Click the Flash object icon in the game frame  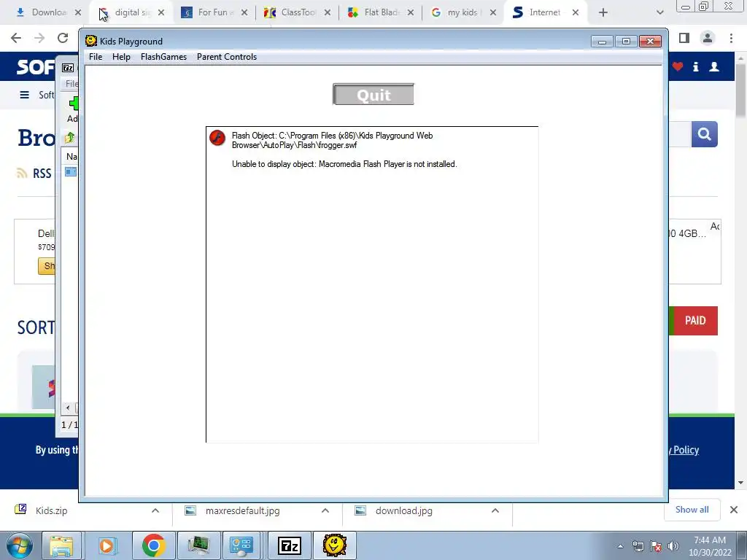(x=217, y=138)
